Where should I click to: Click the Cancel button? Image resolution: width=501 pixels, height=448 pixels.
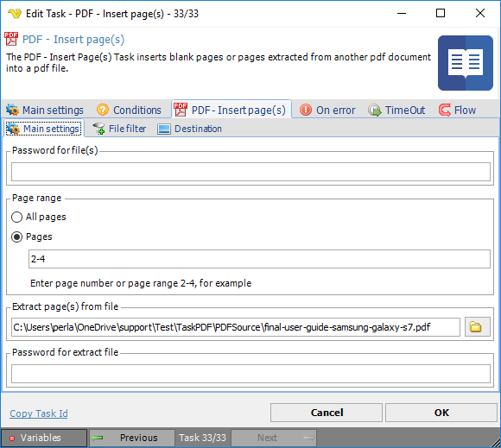327,413
